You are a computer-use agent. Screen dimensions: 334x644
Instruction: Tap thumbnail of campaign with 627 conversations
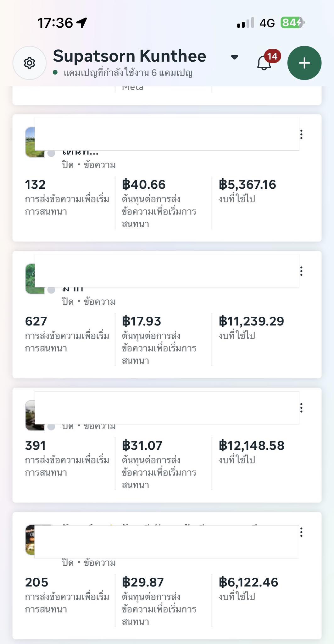coord(30,279)
